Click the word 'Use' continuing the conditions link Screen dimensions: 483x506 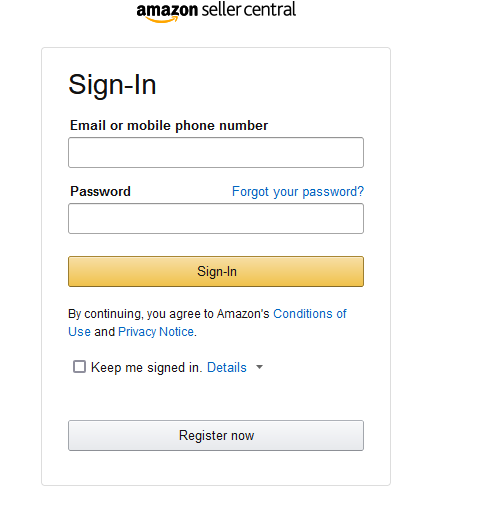click(79, 332)
